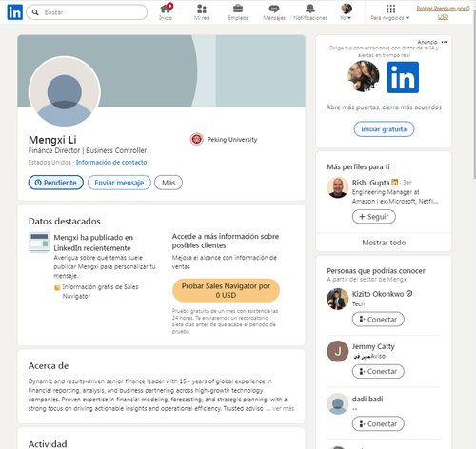This screenshot has width=476, height=449.
Task: Follow Rishi Gupta with Seguir
Action: 374,217
